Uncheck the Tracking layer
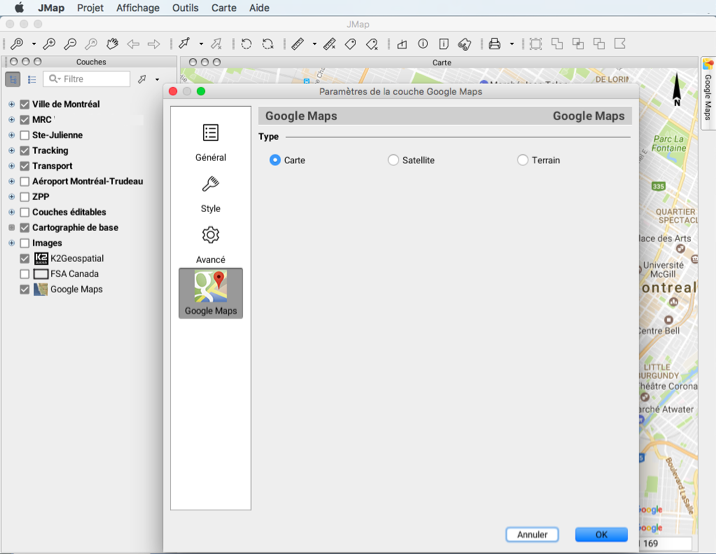The width and height of the screenshot is (716, 554). pyautogui.click(x=25, y=151)
